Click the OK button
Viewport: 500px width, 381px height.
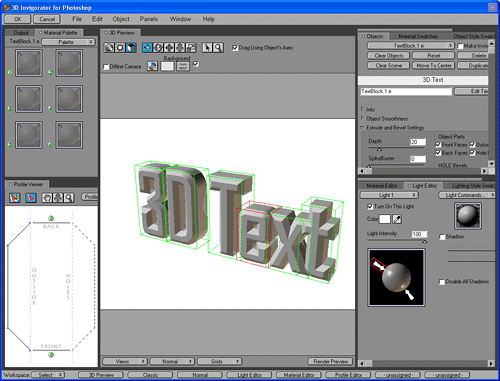click(x=18, y=19)
